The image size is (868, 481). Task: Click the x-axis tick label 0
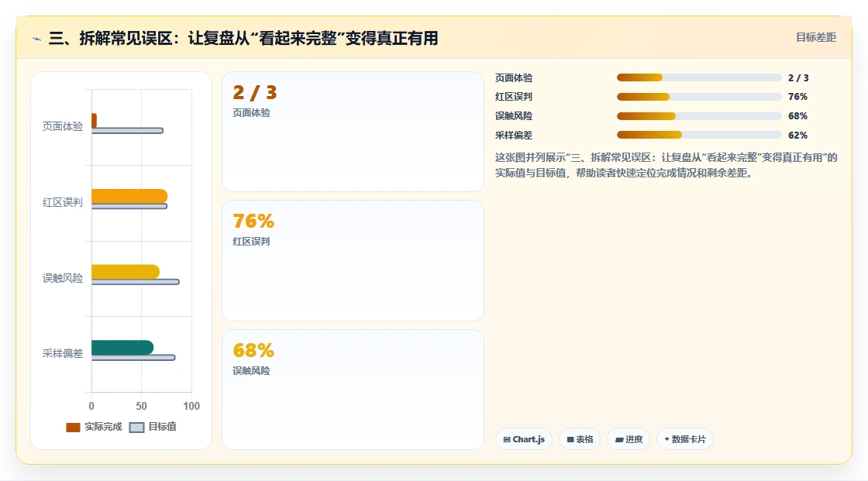(x=91, y=407)
